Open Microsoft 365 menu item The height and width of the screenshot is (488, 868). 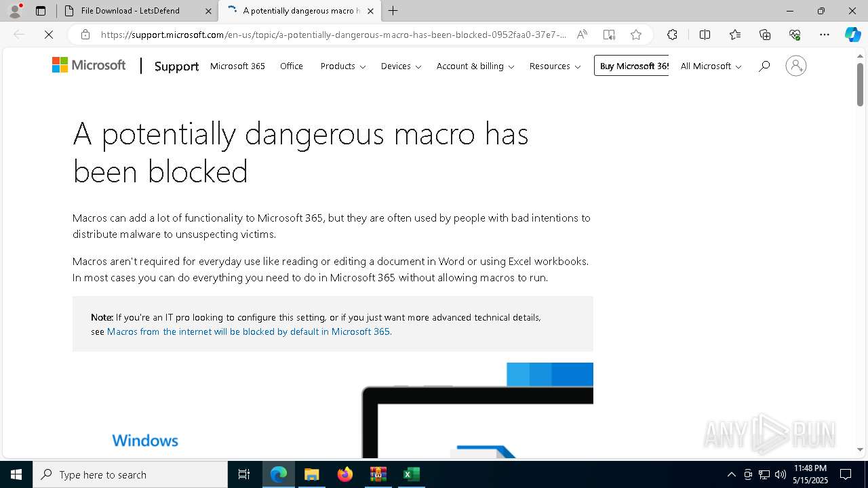(x=237, y=66)
